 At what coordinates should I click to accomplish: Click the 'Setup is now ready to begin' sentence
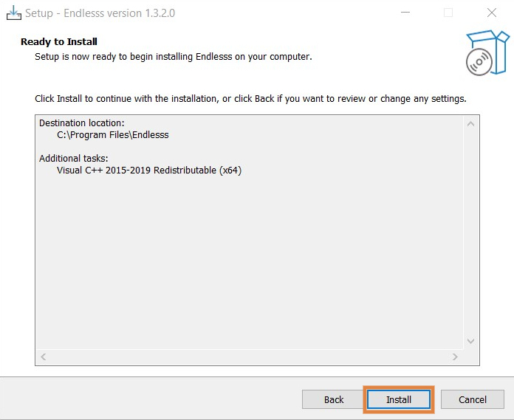(x=174, y=57)
